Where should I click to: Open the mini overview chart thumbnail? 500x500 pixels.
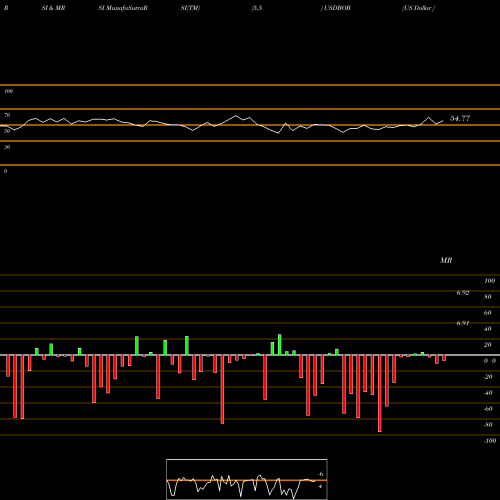(247, 479)
